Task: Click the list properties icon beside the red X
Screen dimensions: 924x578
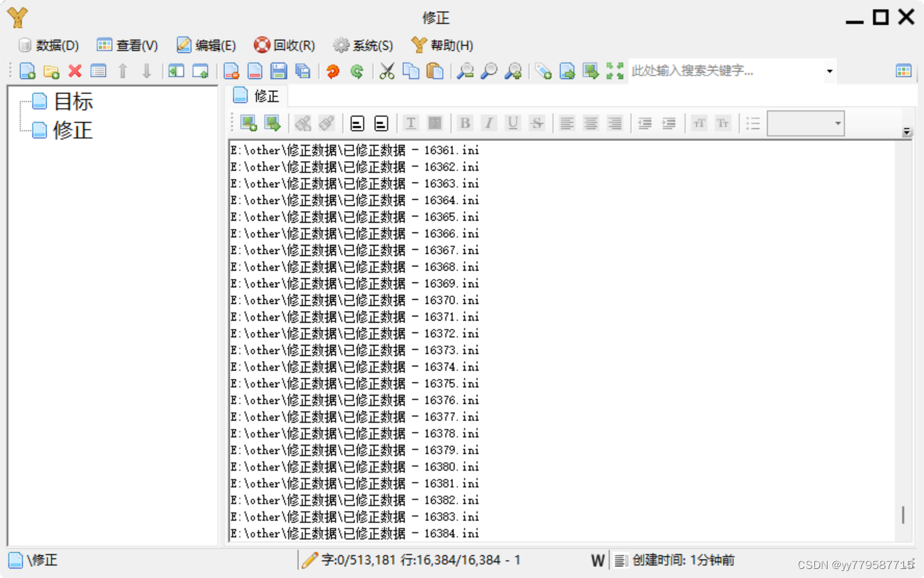Action: click(x=99, y=71)
